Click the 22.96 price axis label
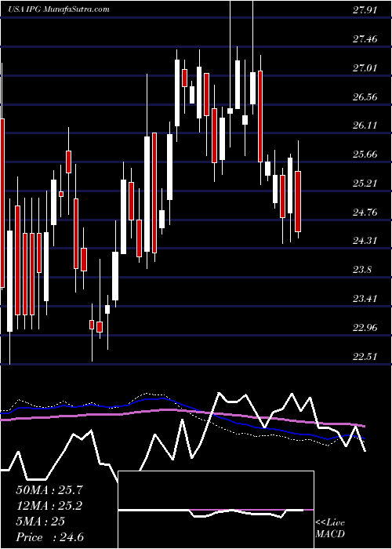392x549 pixels. tap(365, 328)
